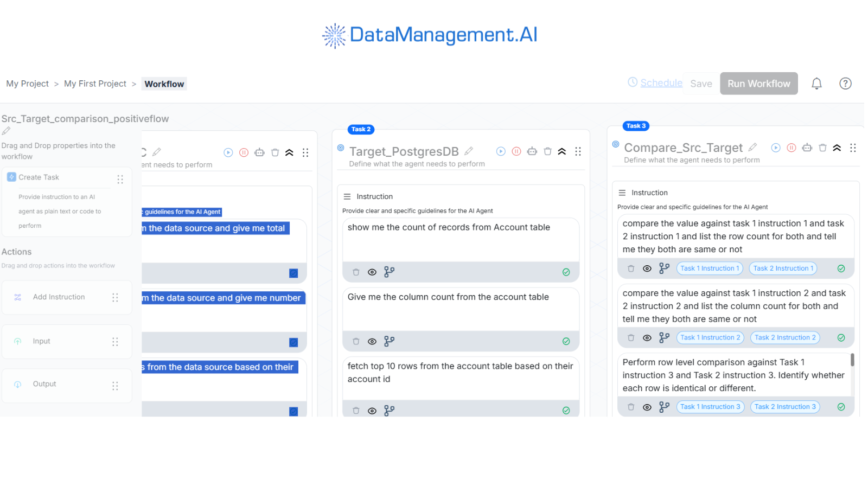Screen dimensions: 868x486
Task: Click branch icon under column count instruction
Action: (389, 341)
